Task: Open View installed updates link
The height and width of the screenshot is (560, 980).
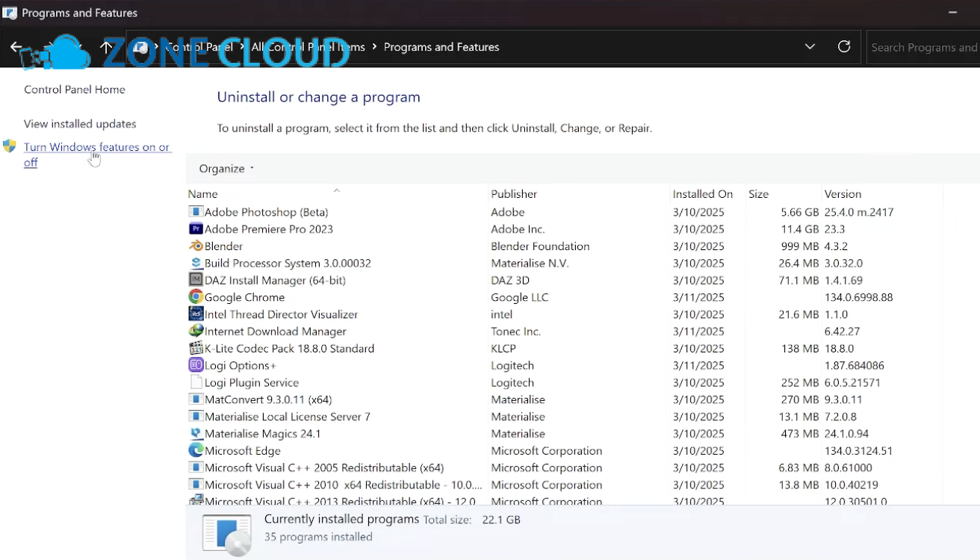Action: point(80,124)
